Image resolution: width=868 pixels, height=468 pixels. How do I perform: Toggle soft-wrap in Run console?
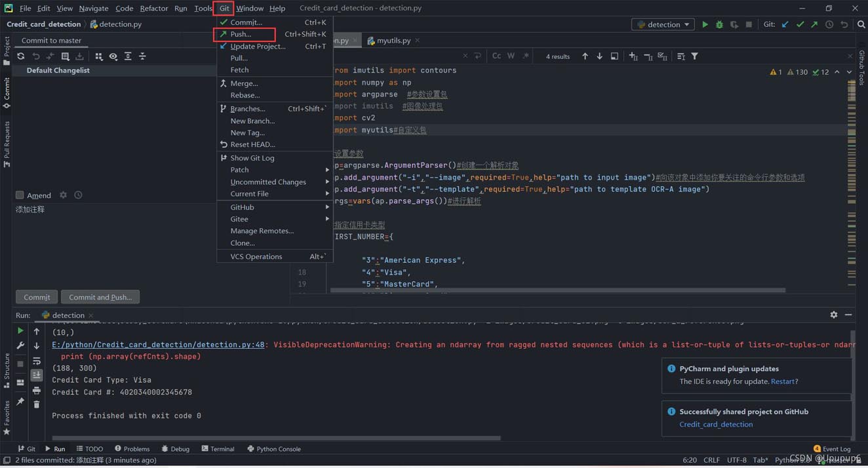[x=37, y=361]
